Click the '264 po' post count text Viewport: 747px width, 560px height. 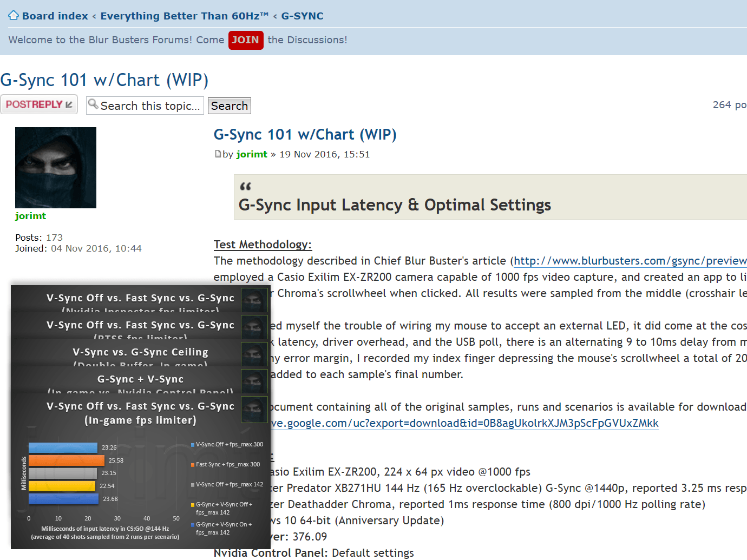click(x=730, y=105)
